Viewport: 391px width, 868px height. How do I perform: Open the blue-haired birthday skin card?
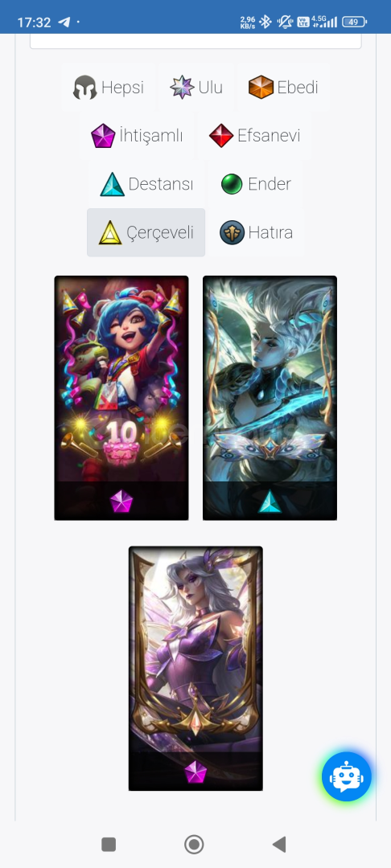click(x=121, y=398)
